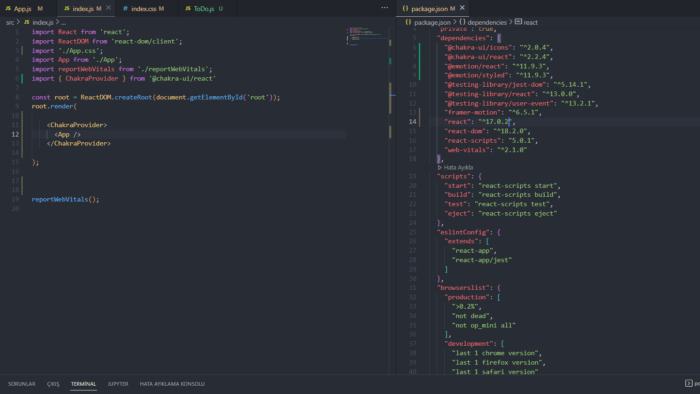Switch to the index.css tab

[x=143, y=8]
